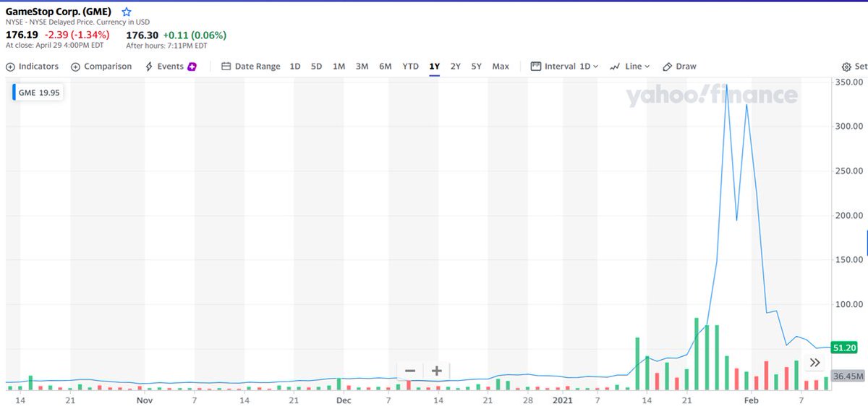Click the -2.39 (-1.34%) change value
The height and width of the screenshot is (417, 868).
tap(77, 35)
